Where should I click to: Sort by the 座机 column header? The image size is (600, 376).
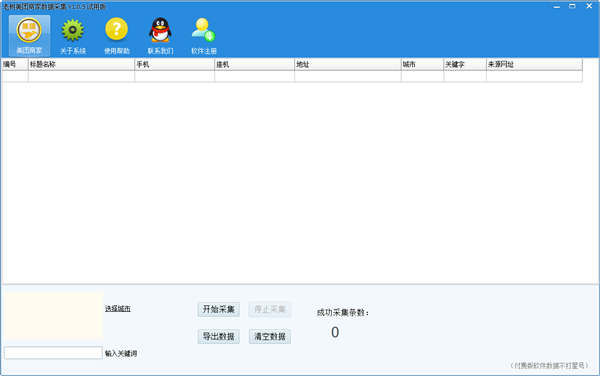click(254, 64)
